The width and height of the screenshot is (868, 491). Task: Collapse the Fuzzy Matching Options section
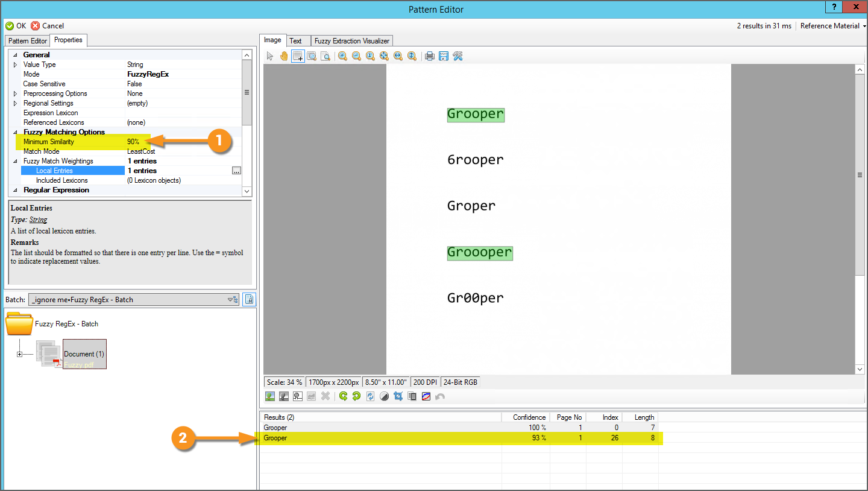tap(16, 132)
